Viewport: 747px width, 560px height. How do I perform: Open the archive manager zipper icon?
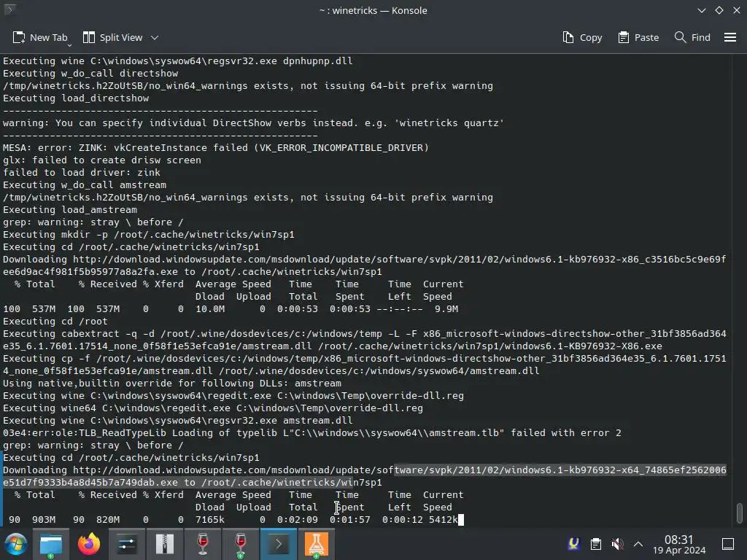(x=165, y=544)
